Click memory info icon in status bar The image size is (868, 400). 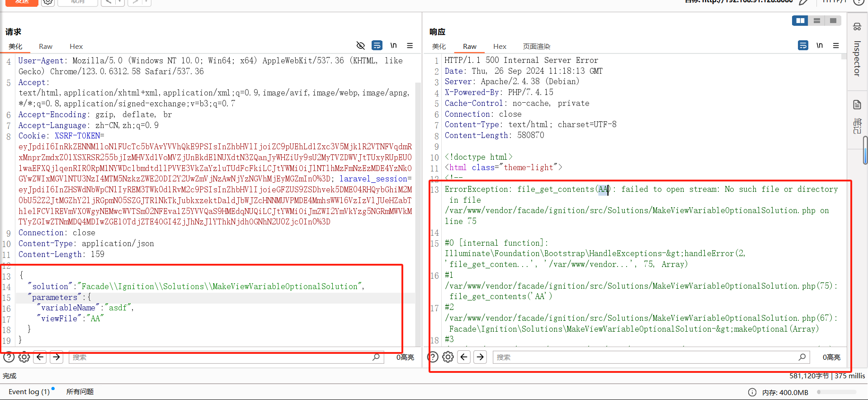[752, 392]
